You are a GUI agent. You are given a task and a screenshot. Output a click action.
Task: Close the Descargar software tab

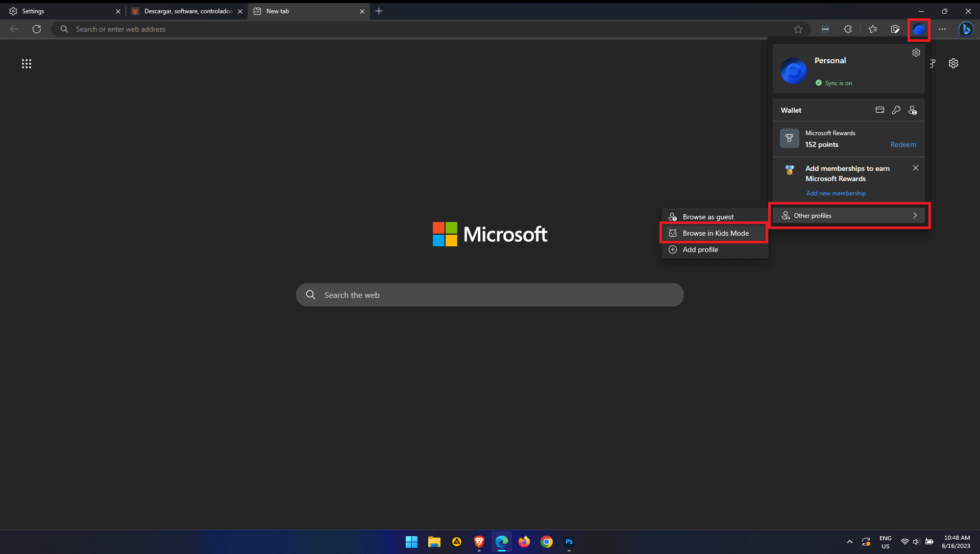pyautogui.click(x=240, y=11)
